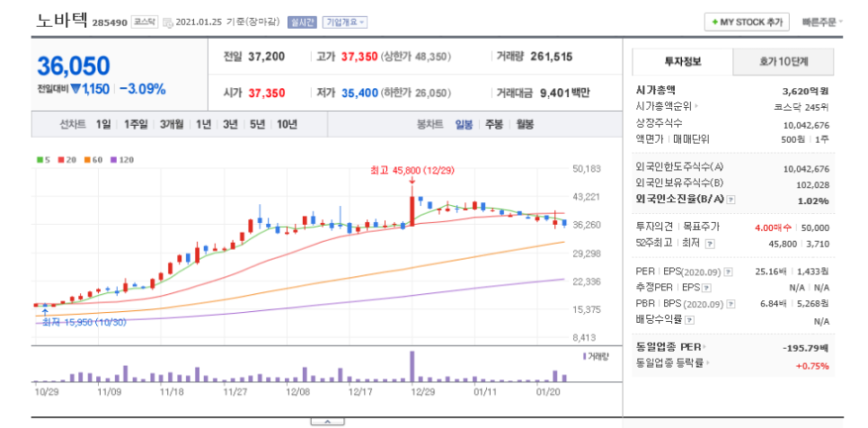Click the 저가 value 35,400

click(x=359, y=93)
